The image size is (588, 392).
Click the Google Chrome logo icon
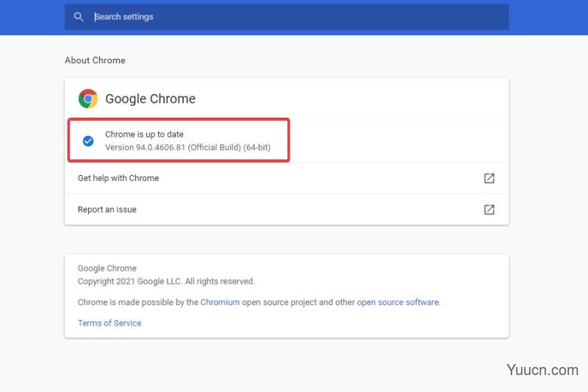pos(88,99)
